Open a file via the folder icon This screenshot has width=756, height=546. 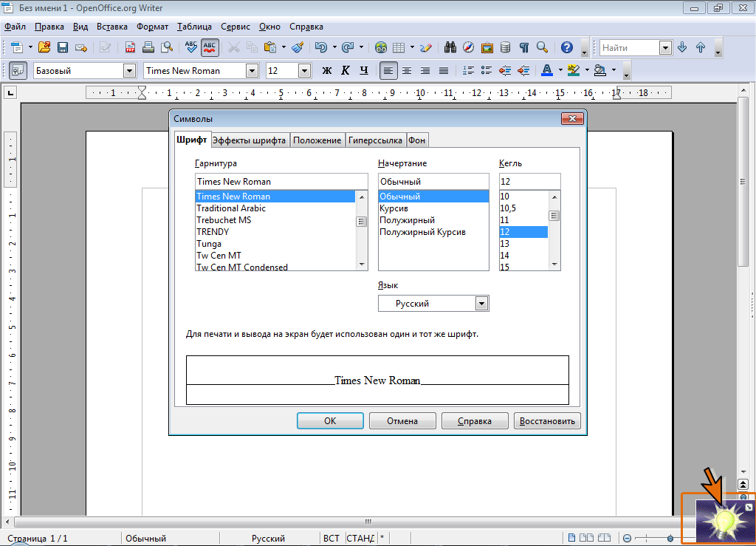pyautogui.click(x=44, y=47)
